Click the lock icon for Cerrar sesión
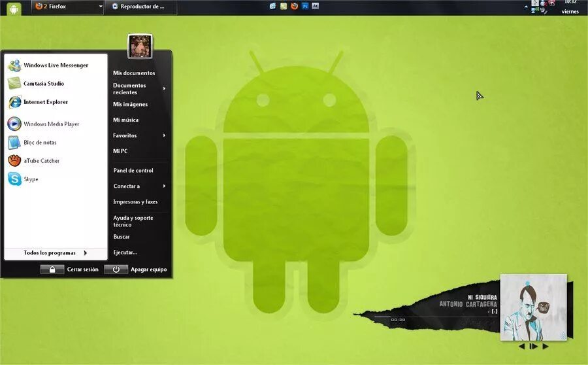The width and height of the screenshot is (588, 365). tap(52, 269)
